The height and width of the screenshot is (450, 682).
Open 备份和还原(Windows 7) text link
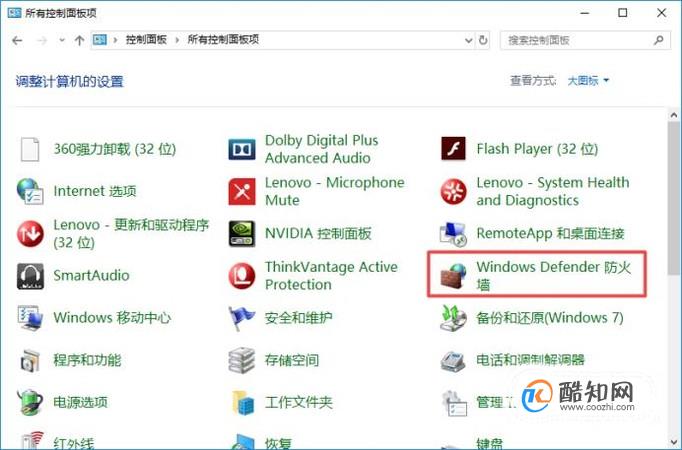[x=550, y=318]
